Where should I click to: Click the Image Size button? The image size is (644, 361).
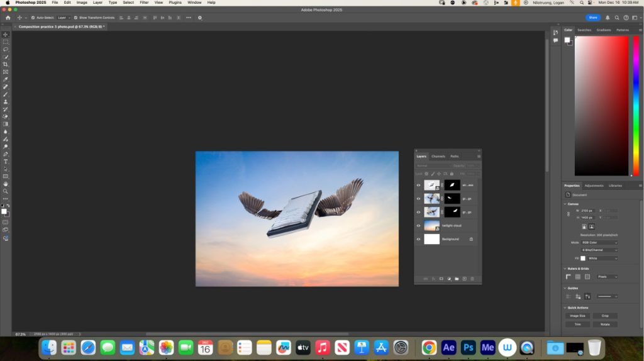[x=577, y=316]
